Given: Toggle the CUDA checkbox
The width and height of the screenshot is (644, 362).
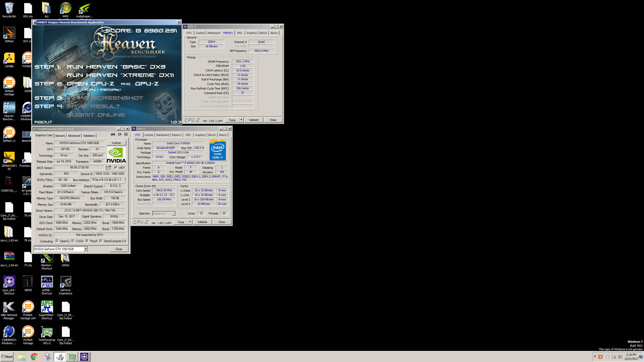Looking at the screenshot, I should [73, 241].
